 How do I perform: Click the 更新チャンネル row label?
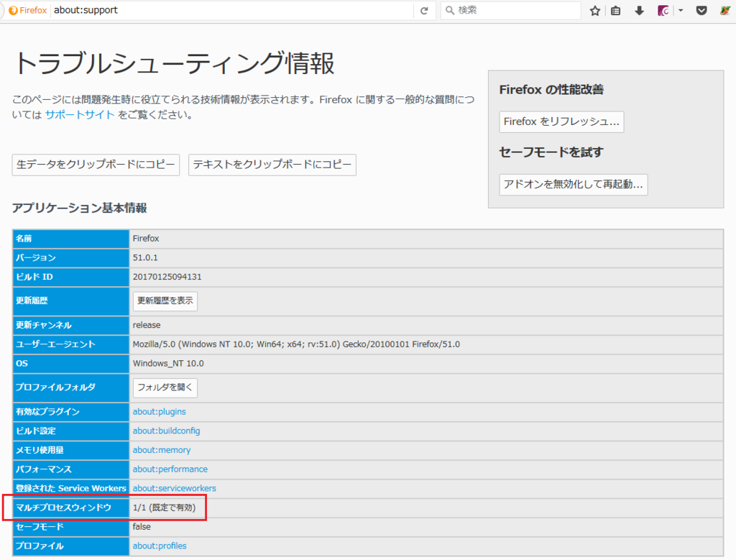[x=44, y=325]
